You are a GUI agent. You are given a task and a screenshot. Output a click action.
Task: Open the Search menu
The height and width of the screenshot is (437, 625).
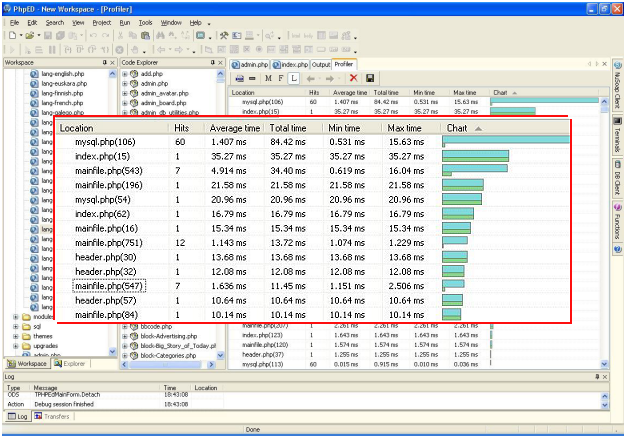(55, 23)
